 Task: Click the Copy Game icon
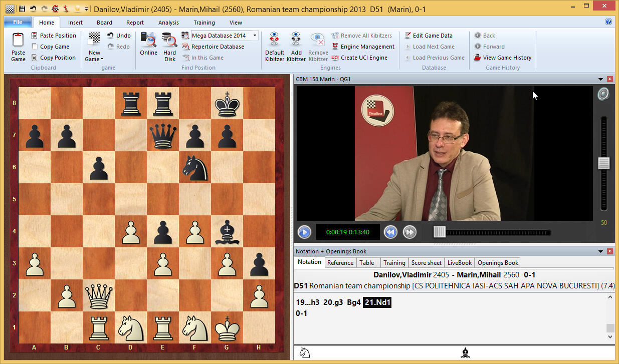pyautogui.click(x=34, y=47)
